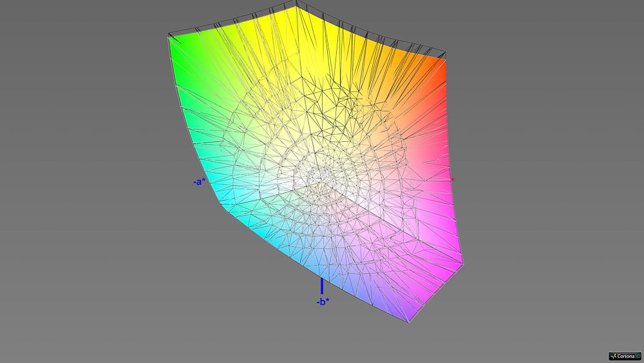Click the 3D color gamut model

[x=316, y=162]
